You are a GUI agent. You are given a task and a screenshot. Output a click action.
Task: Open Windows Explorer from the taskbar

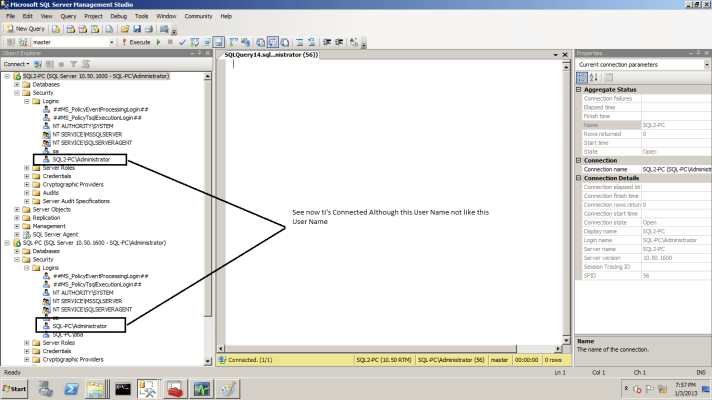[96, 389]
